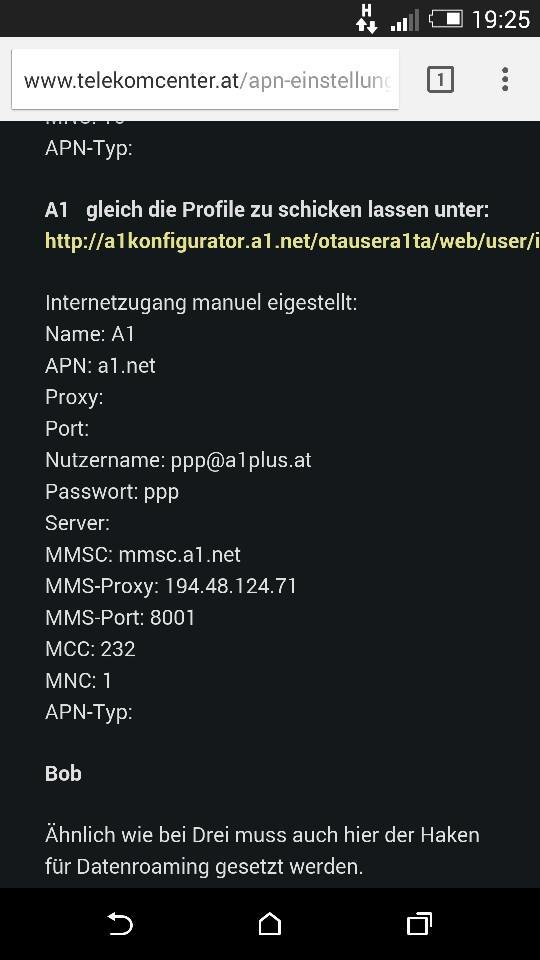Image resolution: width=540 pixels, height=960 pixels.
Task: Tap the Bob section heading
Action: 63,773
